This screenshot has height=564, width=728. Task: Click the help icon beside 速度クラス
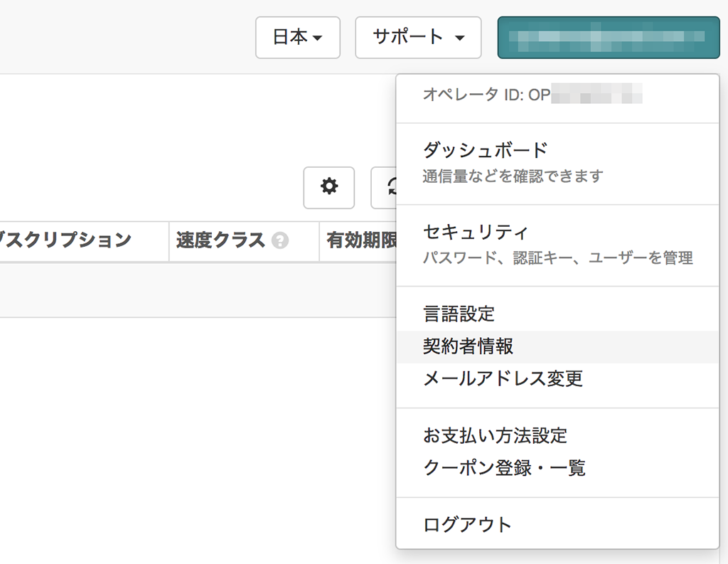280,240
